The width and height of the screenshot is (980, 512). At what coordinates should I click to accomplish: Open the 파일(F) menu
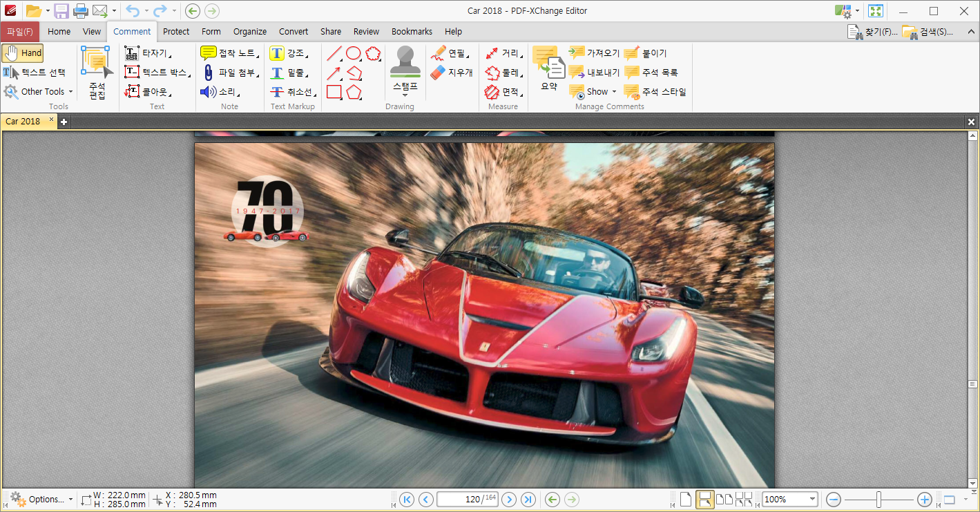(20, 31)
